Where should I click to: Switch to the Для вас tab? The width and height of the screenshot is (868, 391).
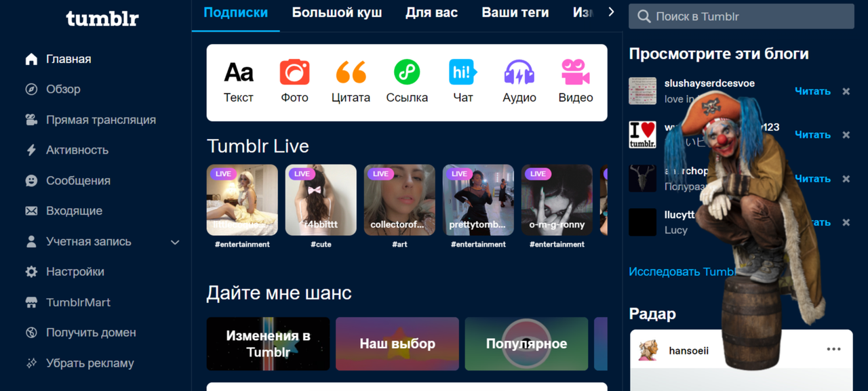point(431,13)
